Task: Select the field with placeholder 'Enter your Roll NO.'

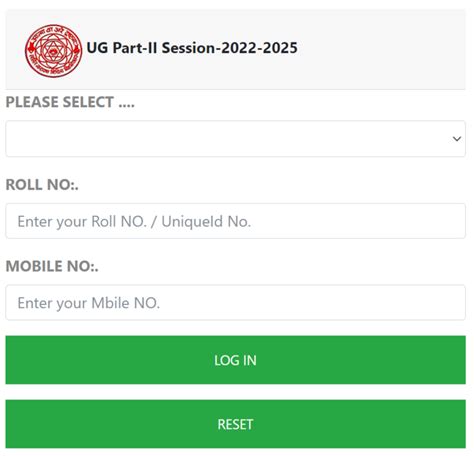Action: click(x=236, y=221)
